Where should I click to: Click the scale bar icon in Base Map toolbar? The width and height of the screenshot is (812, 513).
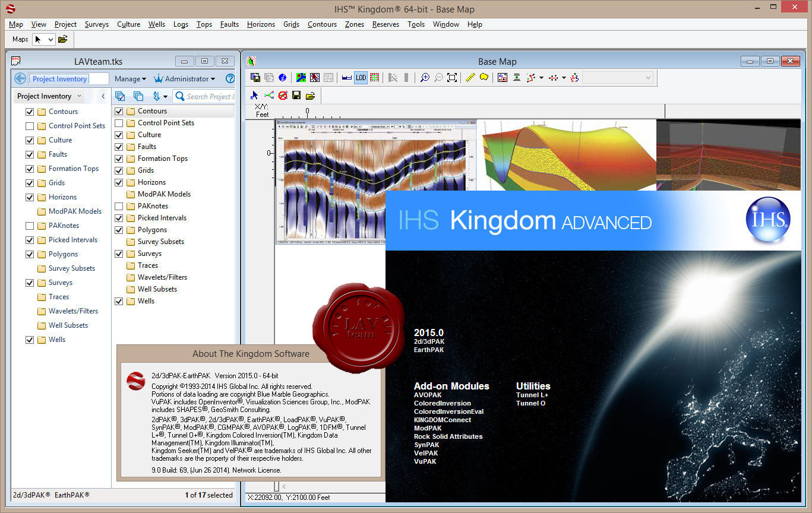pyautogui.click(x=347, y=78)
